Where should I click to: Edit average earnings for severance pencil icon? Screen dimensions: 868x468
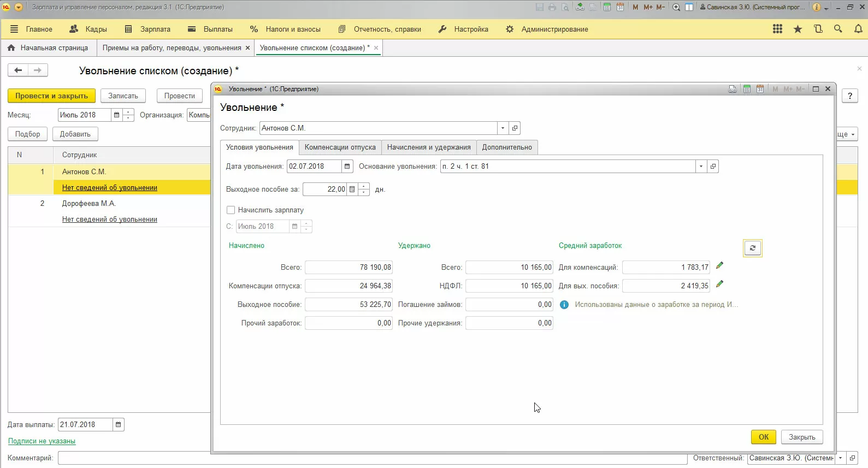719,285
